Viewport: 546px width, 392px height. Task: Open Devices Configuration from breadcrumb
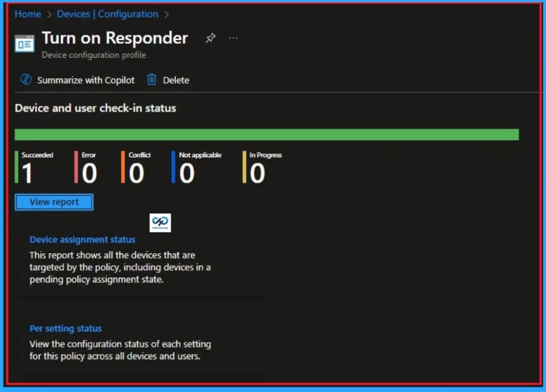coord(107,14)
